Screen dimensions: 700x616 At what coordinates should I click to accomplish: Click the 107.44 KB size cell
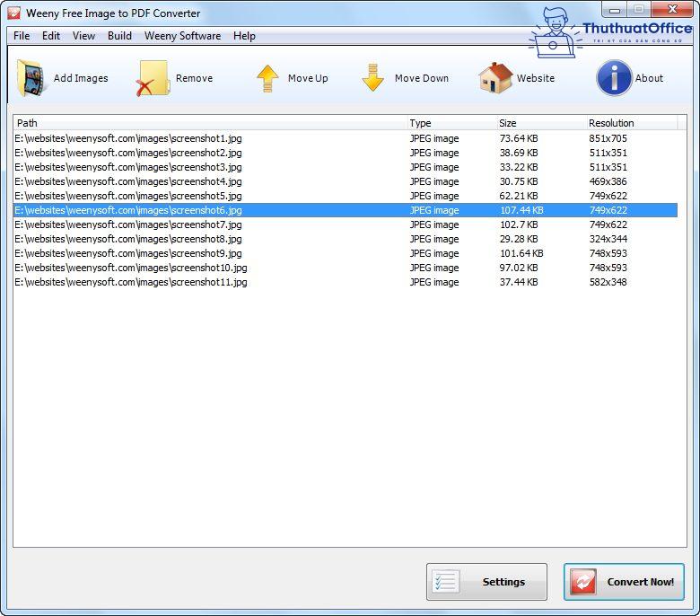(x=521, y=210)
